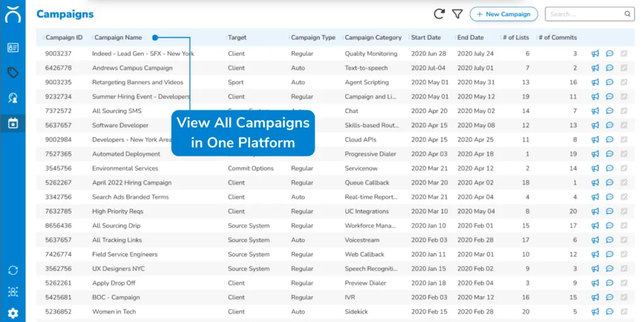
Task: Open the BOC - Campaign row
Action: tap(116, 297)
